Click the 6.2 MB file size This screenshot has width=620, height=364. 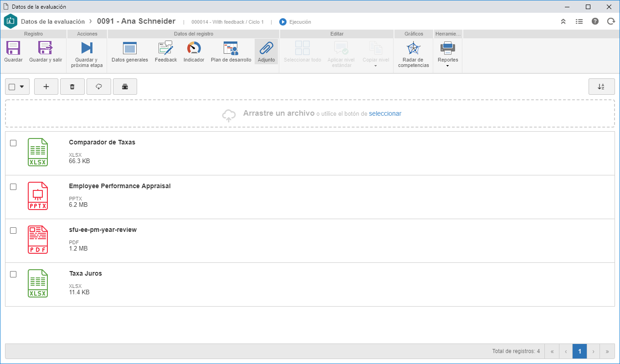click(x=78, y=205)
